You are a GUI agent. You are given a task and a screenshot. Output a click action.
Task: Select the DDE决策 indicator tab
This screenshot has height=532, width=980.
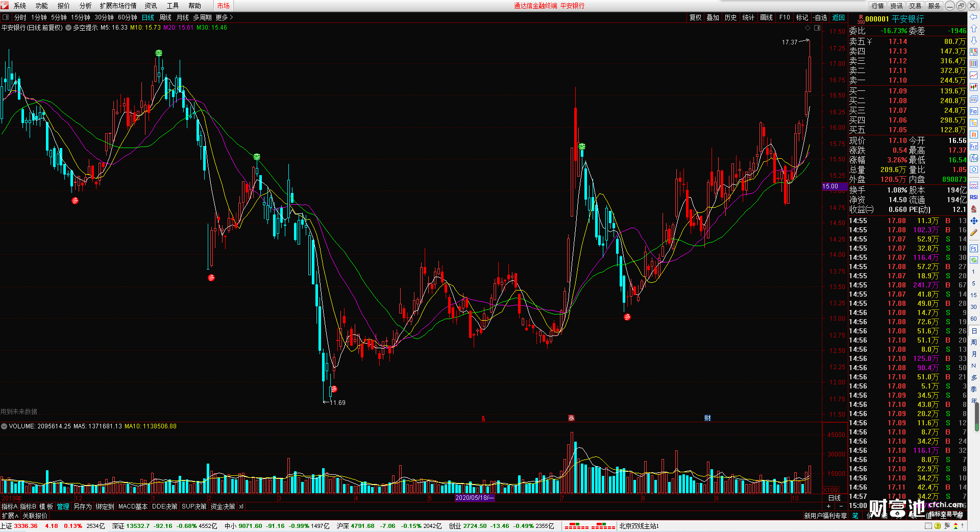165,506
